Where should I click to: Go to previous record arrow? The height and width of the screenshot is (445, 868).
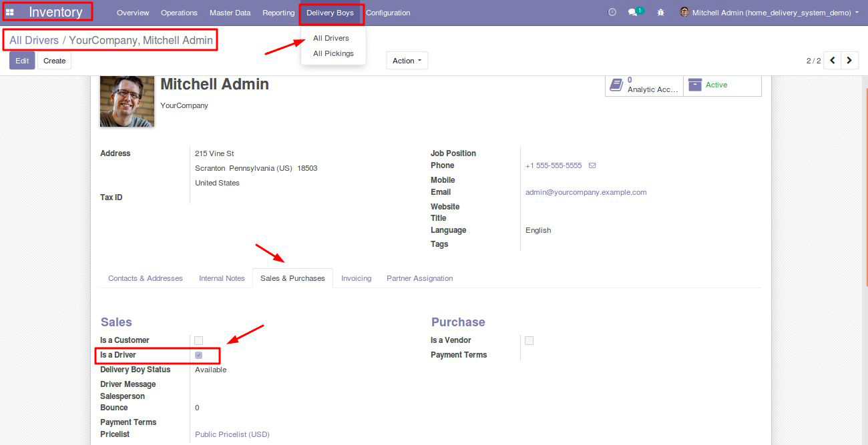tap(833, 61)
